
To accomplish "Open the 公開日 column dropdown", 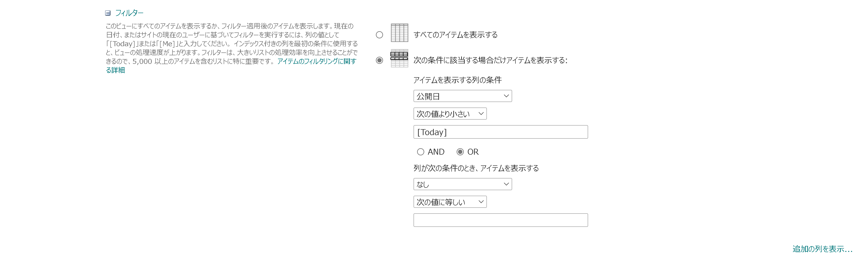I will point(462,96).
